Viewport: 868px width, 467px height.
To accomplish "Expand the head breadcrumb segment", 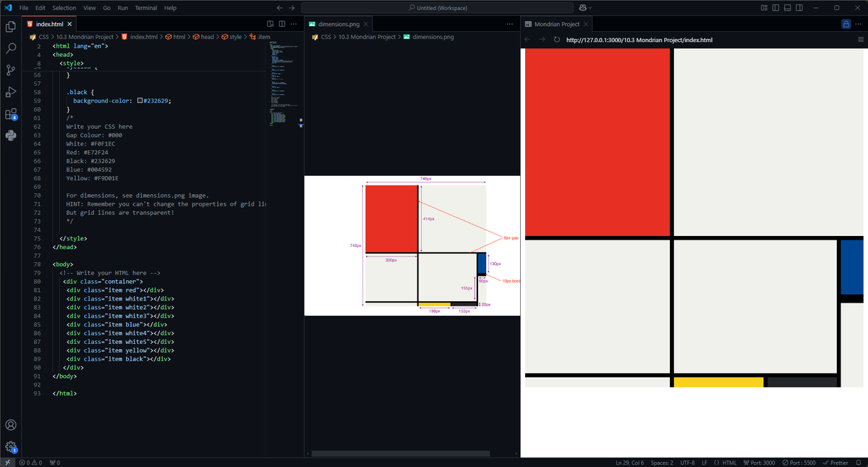I will [x=203, y=37].
